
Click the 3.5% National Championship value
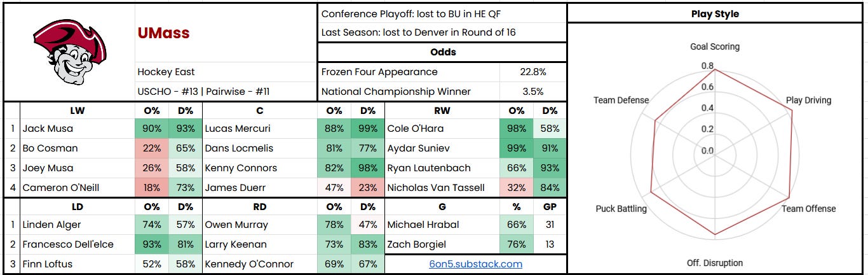click(x=533, y=92)
